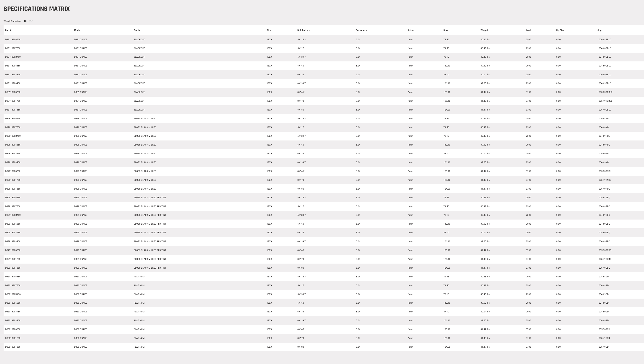Click the Cap column header
The height and width of the screenshot is (364, 644).
pos(599,30)
